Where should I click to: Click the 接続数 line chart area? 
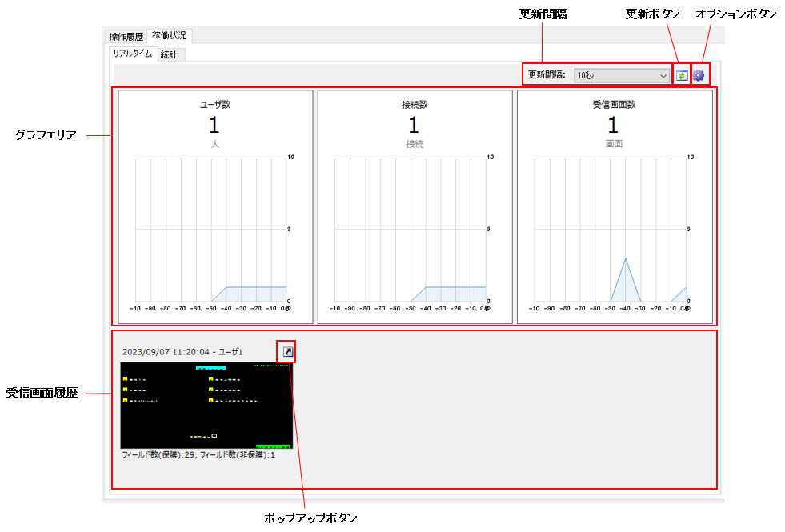tap(410, 230)
